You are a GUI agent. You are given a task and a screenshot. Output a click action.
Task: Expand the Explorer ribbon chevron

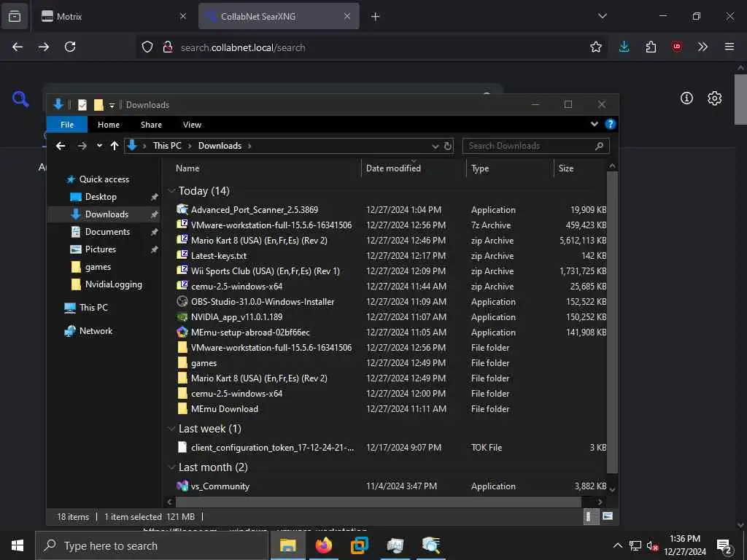[x=594, y=124]
